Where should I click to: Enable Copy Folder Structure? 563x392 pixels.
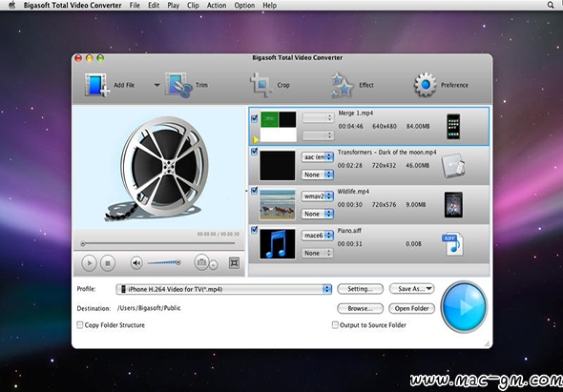pyautogui.click(x=80, y=325)
